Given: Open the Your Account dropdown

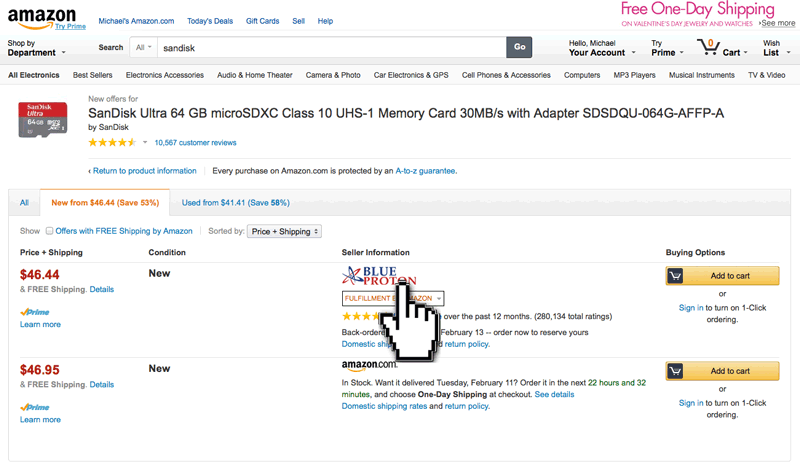Looking at the screenshot, I should coord(597,48).
